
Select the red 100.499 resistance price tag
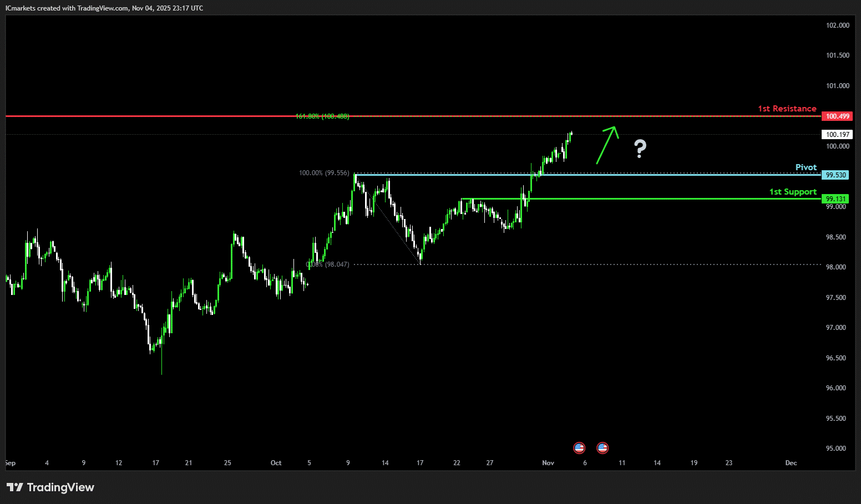coord(837,116)
